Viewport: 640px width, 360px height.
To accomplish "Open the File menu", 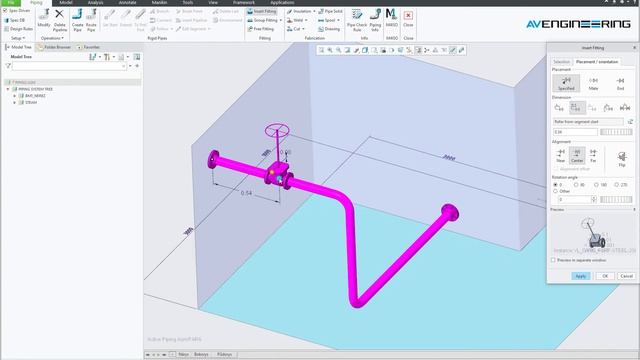I will [11, 2].
